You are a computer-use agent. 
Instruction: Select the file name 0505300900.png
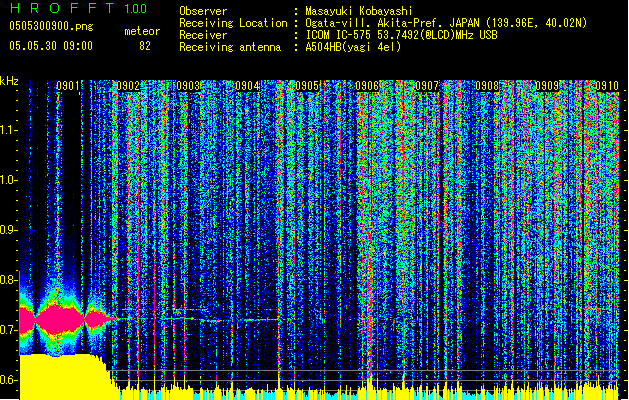51,26
